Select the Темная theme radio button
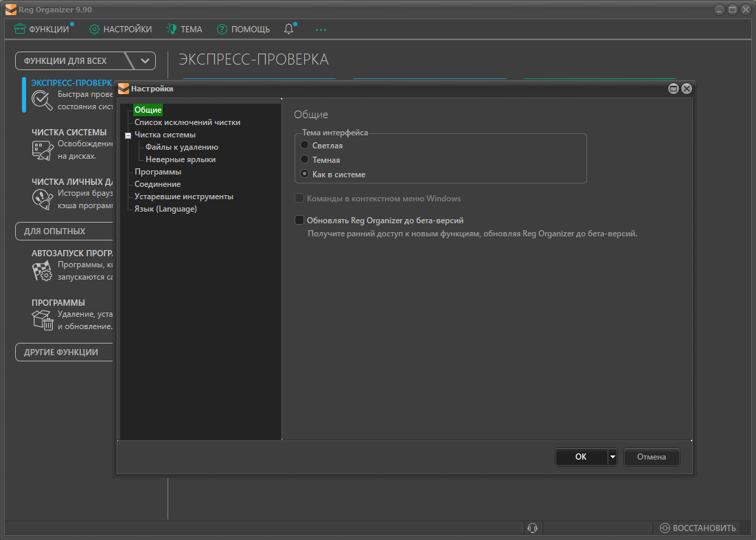The image size is (756, 540). pos(305,160)
